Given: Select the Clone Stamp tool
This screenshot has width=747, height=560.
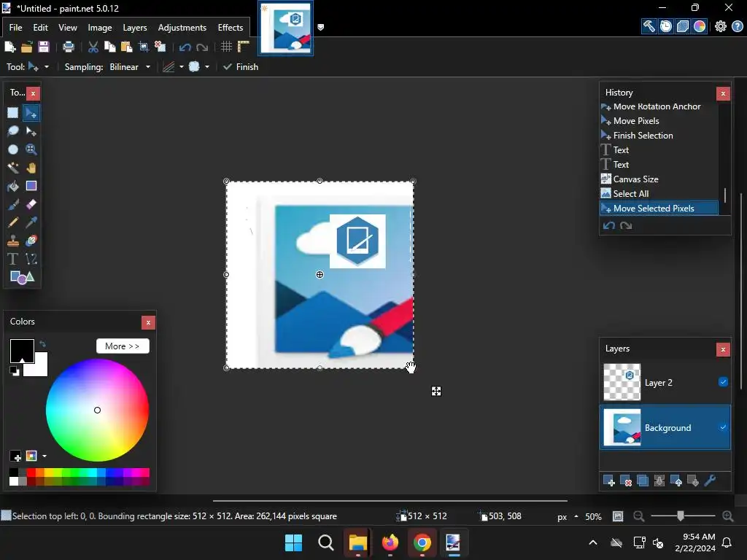Looking at the screenshot, I should click(x=13, y=241).
